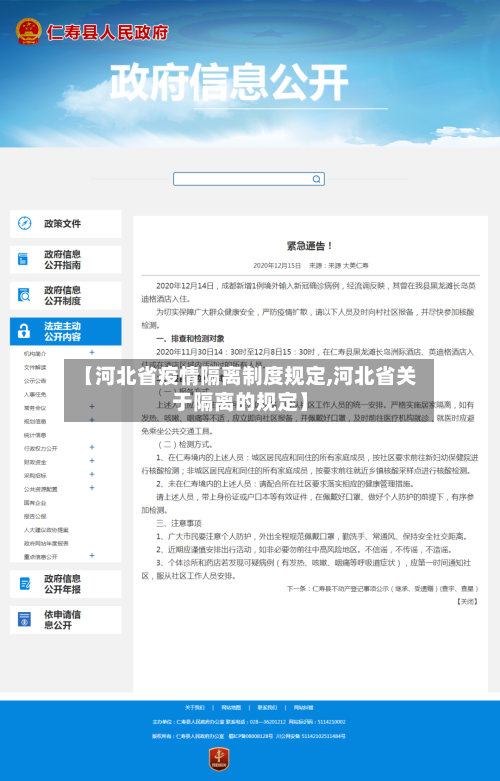The height and width of the screenshot is (781, 500).
Task: Select the 行政权力公开 sidebar label
Action: [x=40, y=448]
